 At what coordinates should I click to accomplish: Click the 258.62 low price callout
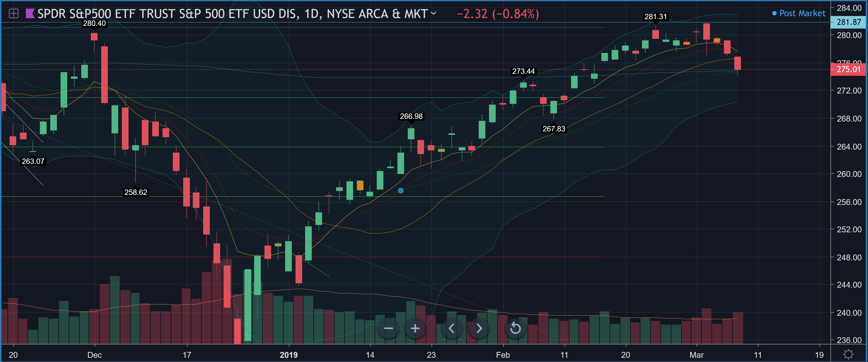click(136, 192)
